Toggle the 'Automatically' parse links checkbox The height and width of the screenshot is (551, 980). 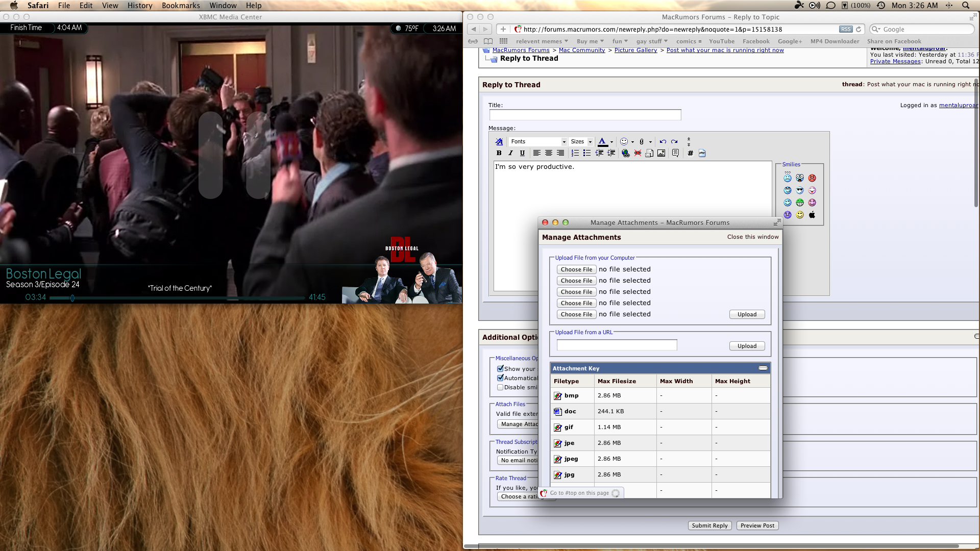(500, 378)
